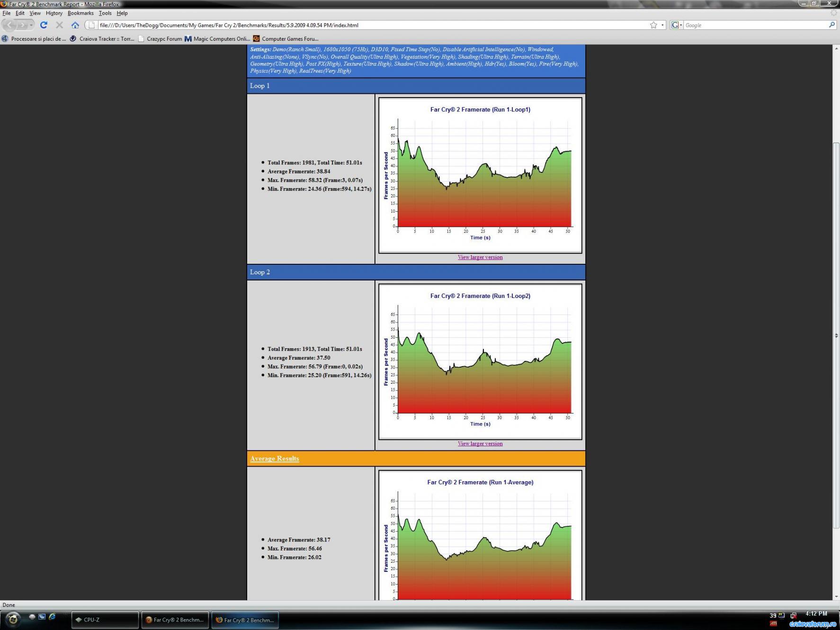
Task: Switch to the active Firefox Far Cry 2 taskbar button
Action: [245, 620]
